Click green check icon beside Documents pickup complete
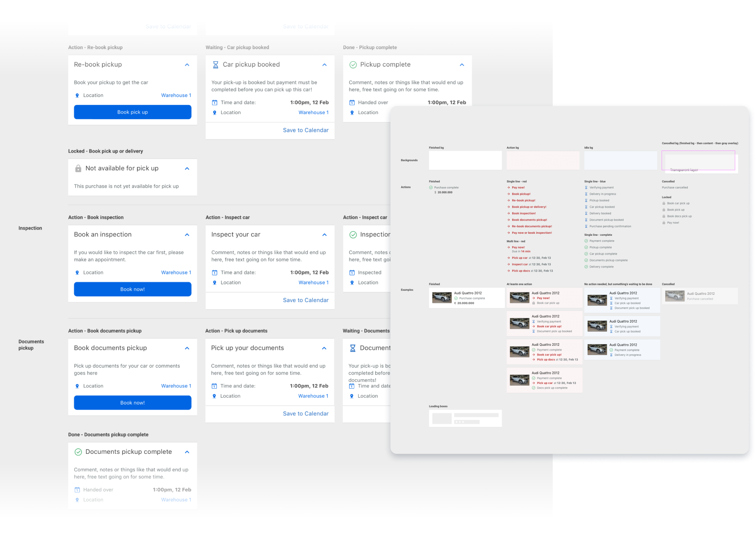The width and height of the screenshot is (756, 539). (x=78, y=452)
